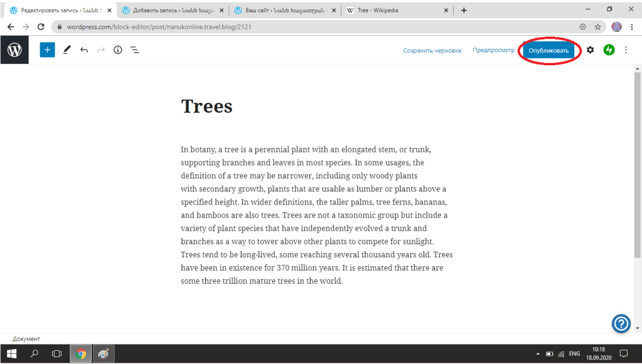Click the WordPress logo icon
This screenshot has height=364, width=642.
pyautogui.click(x=14, y=50)
